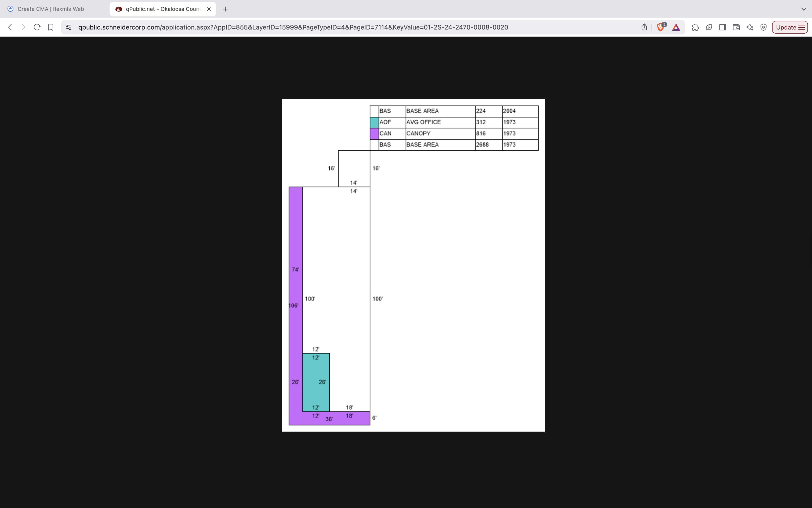Open Brave Rewards triangle icon
Screen dimensions: 812x508
676,27
